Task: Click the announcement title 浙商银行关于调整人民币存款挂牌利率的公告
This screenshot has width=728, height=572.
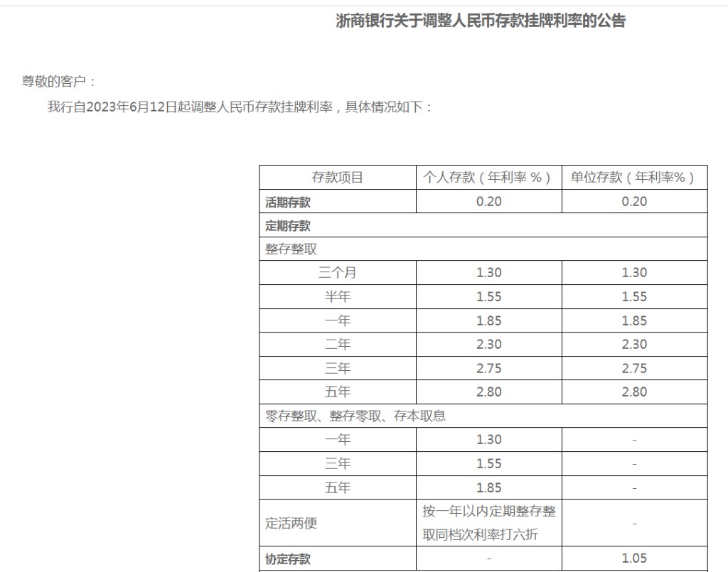Action: (x=481, y=21)
